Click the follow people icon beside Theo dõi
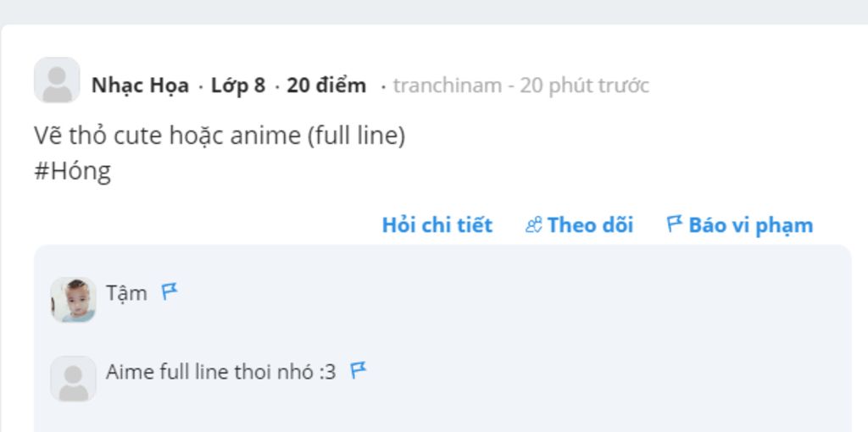868x432 pixels. click(533, 225)
